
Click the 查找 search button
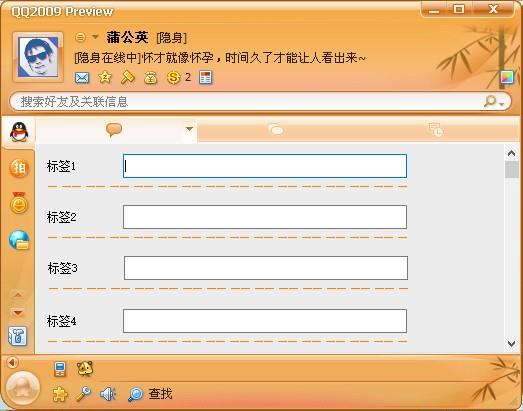150,394
